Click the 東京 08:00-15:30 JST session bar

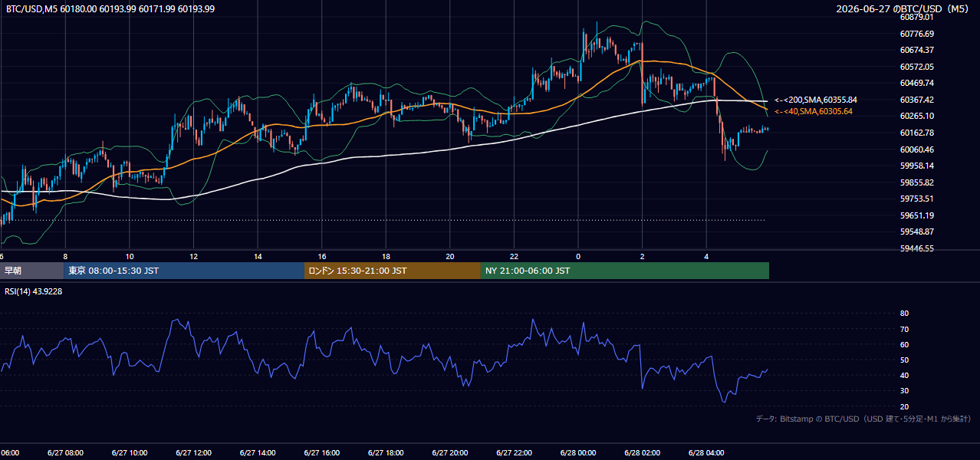[184, 271]
